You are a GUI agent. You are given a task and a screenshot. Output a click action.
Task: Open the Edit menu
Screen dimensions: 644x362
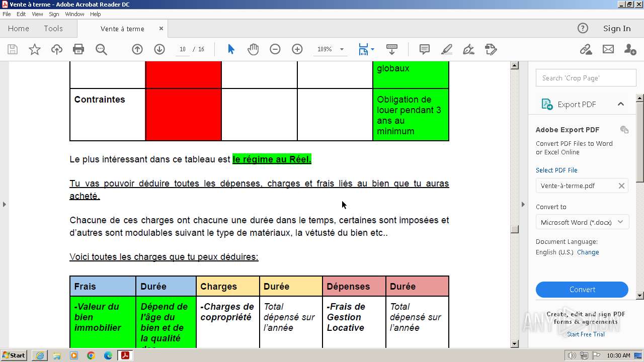[21, 14]
